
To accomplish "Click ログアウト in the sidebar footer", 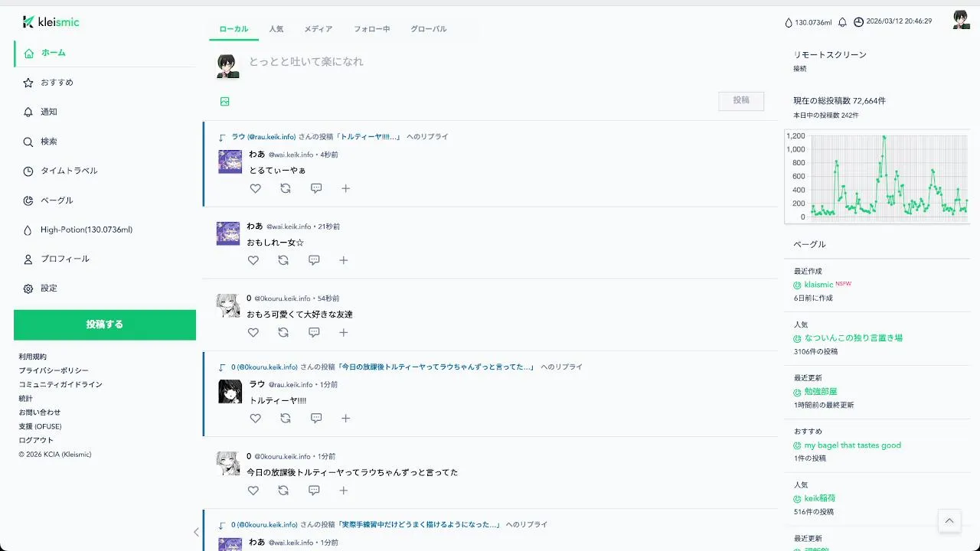I will [x=36, y=440].
